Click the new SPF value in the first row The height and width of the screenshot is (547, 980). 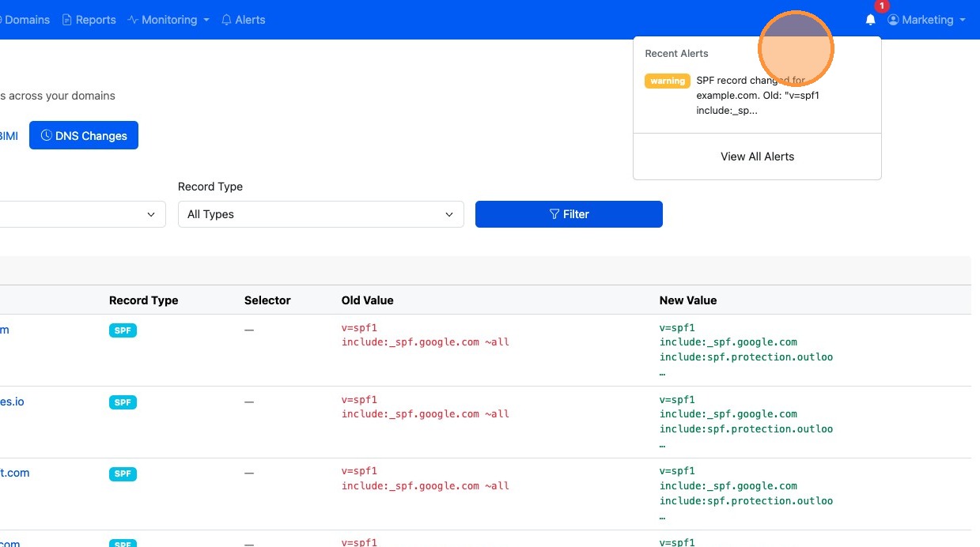tap(746, 349)
